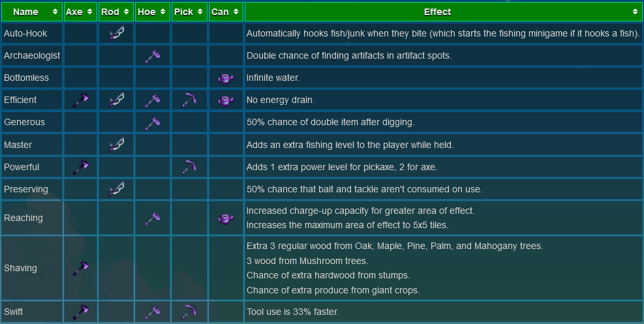Click the pickaxe icon in Efficient row
This screenshot has width=644, height=324.
[189, 100]
